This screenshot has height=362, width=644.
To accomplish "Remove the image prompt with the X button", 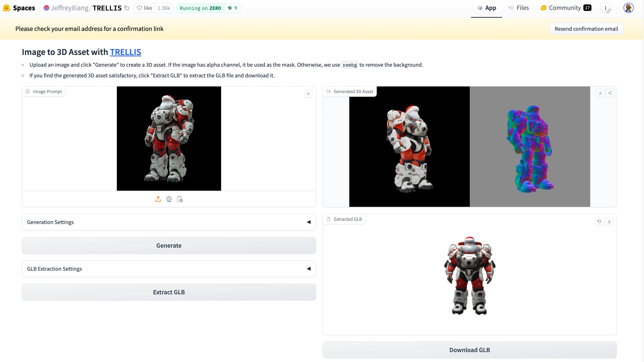I will [x=308, y=94].
